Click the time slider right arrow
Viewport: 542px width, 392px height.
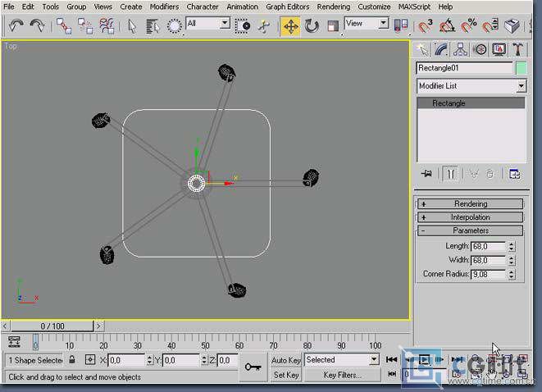click(x=99, y=326)
